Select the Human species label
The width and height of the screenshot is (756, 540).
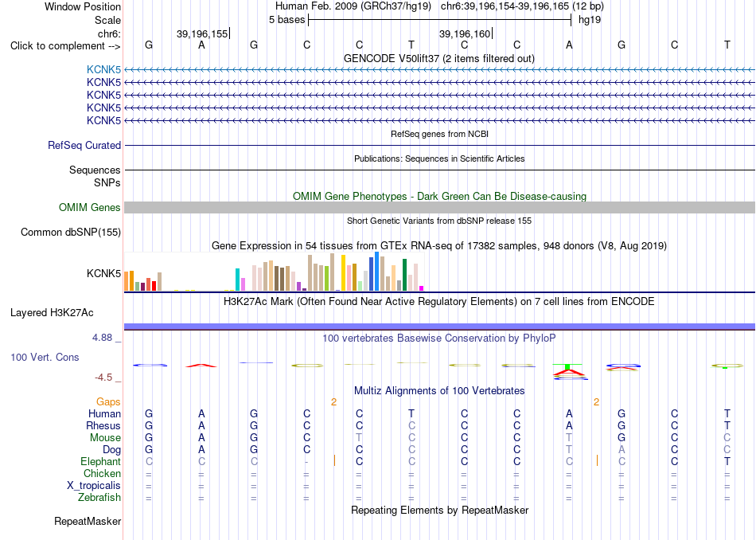(x=104, y=413)
